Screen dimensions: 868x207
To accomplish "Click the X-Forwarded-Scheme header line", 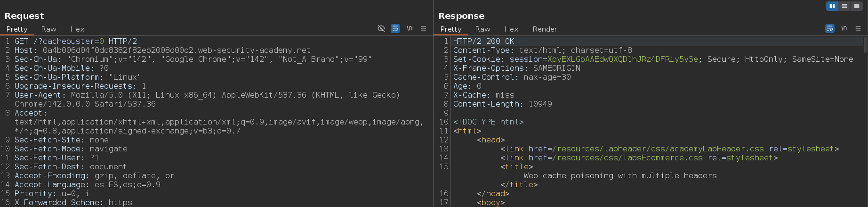I will point(73,202).
